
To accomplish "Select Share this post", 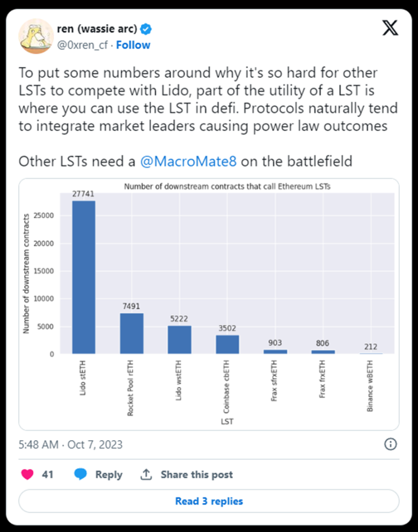I will [x=196, y=475].
